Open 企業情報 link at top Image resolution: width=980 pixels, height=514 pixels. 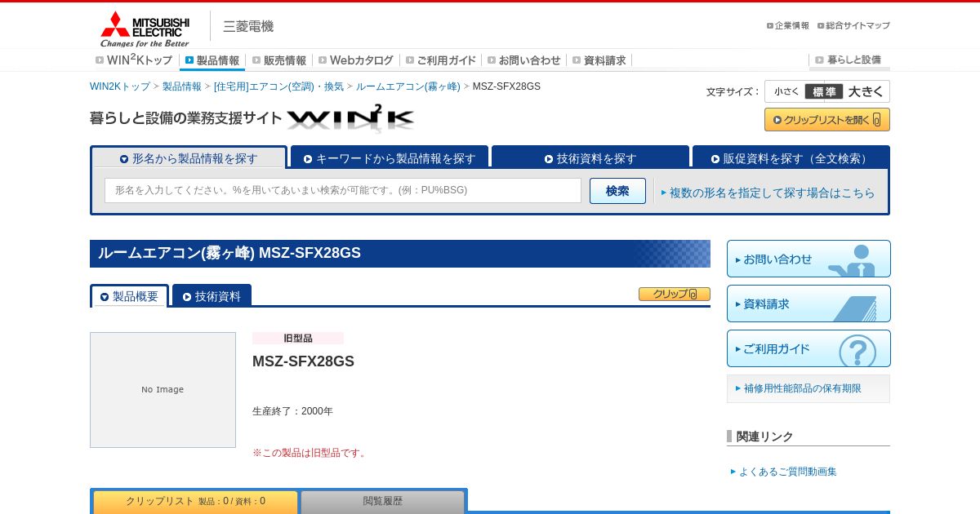pos(787,25)
